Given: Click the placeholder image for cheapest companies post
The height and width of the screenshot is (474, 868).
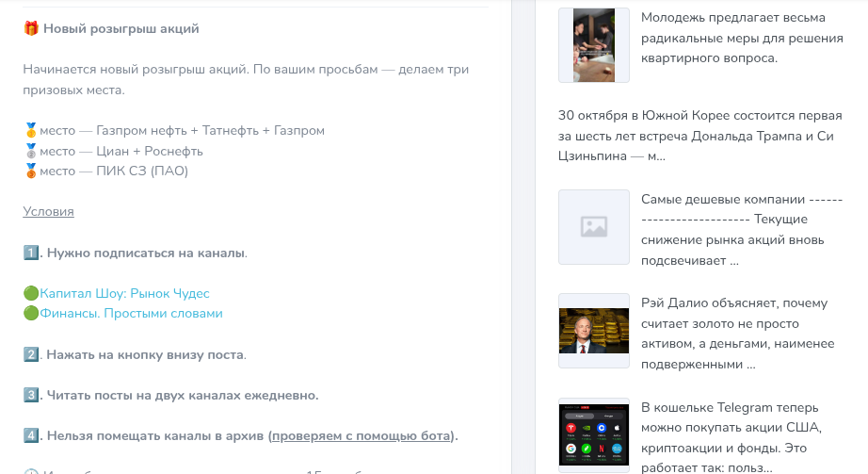Looking at the screenshot, I should (x=594, y=227).
